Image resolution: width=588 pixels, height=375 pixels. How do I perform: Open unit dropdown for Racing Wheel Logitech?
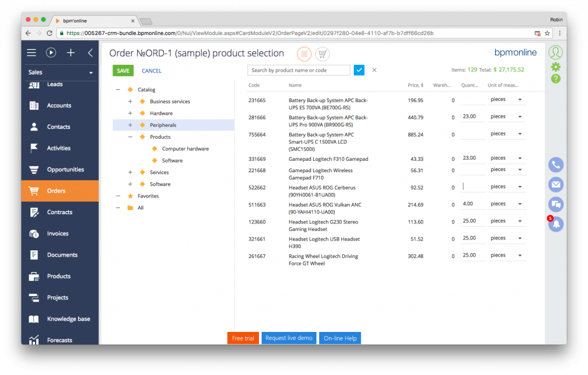tap(520, 256)
